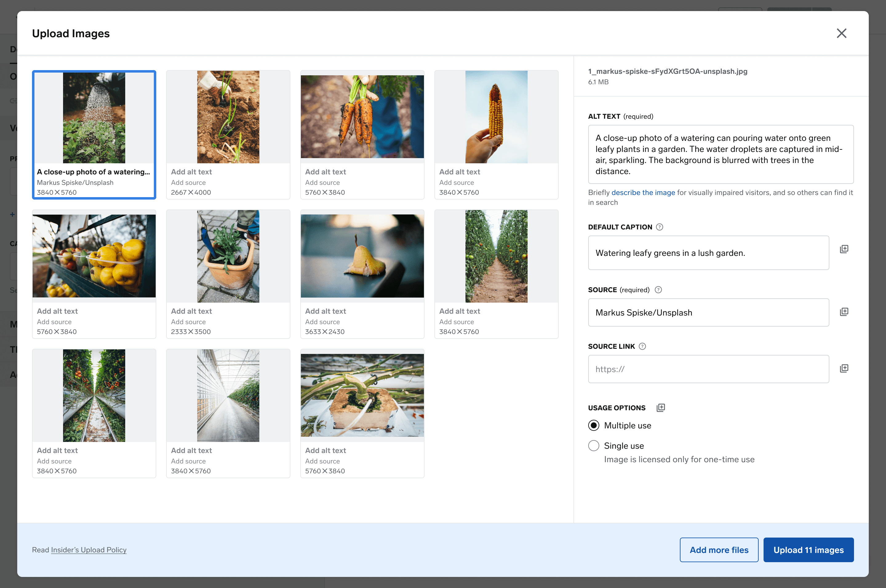Click the apply-to-all icon beside Default Caption field
Image resolution: width=886 pixels, height=588 pixels.
coord(844,249)
